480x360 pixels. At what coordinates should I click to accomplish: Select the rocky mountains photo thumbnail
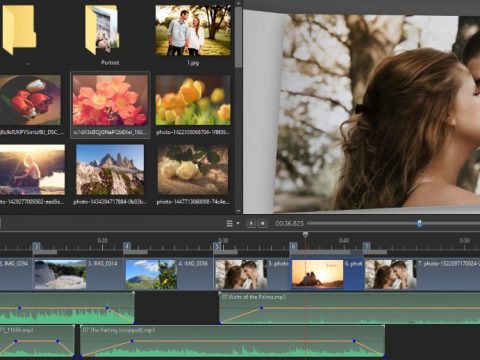pos(110,170)
